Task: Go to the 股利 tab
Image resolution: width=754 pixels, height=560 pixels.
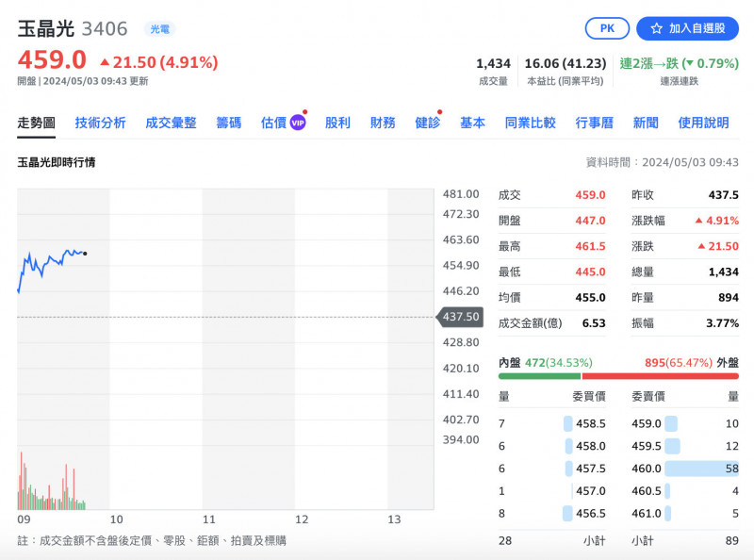Action: point(337,123)
